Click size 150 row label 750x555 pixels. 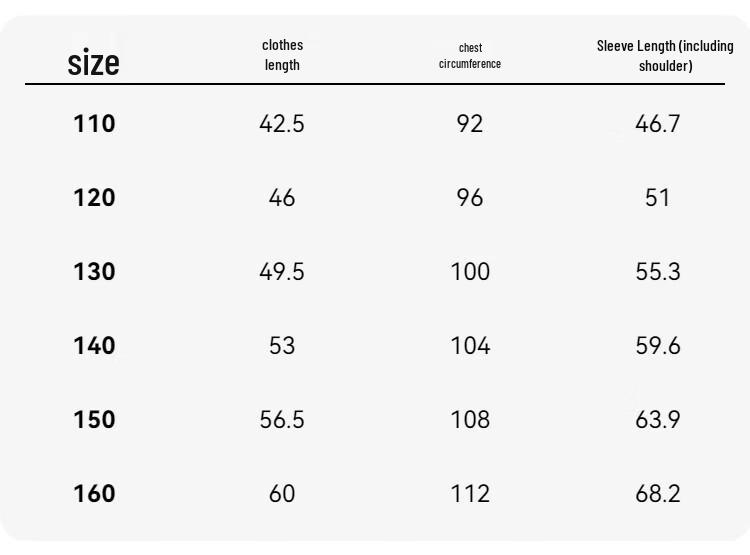(94, 420)
